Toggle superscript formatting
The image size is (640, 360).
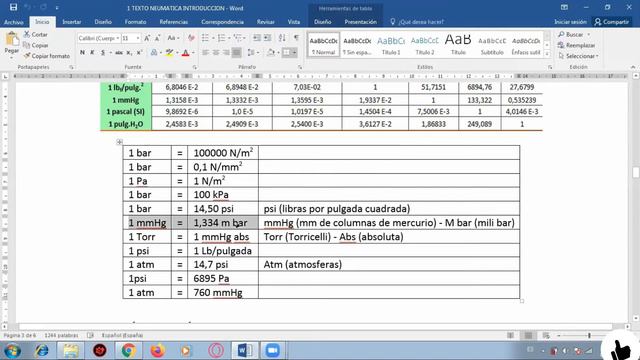139,52
